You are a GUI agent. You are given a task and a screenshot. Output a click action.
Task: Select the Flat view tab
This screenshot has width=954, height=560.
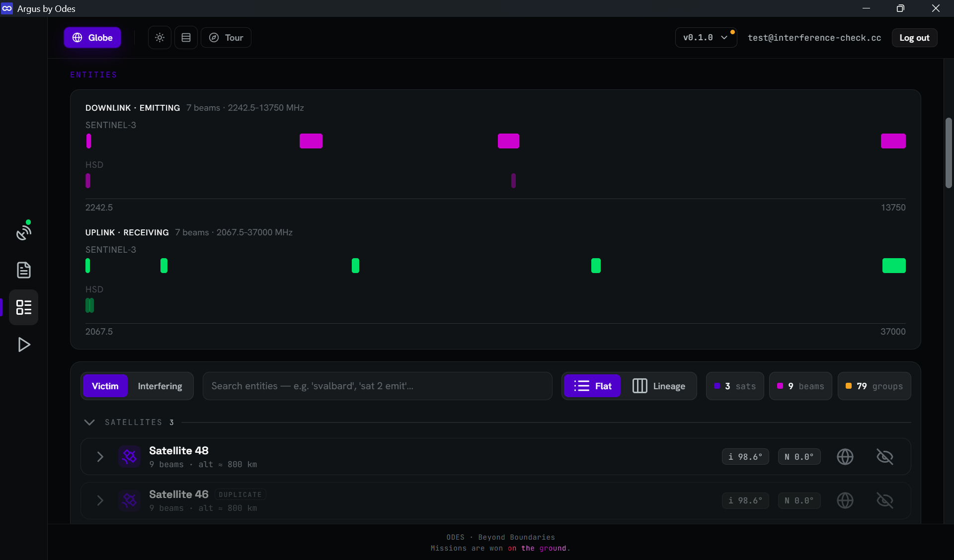[x=592, y=386]
